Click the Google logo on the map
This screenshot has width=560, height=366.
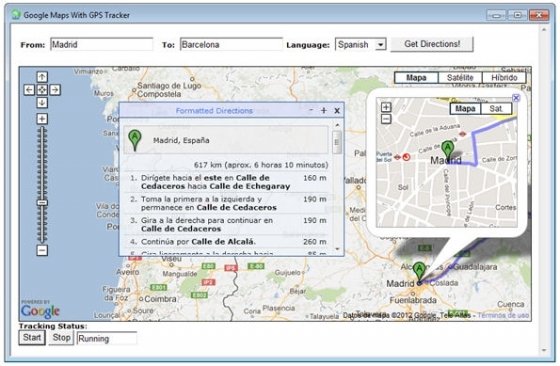pos(40,311)
